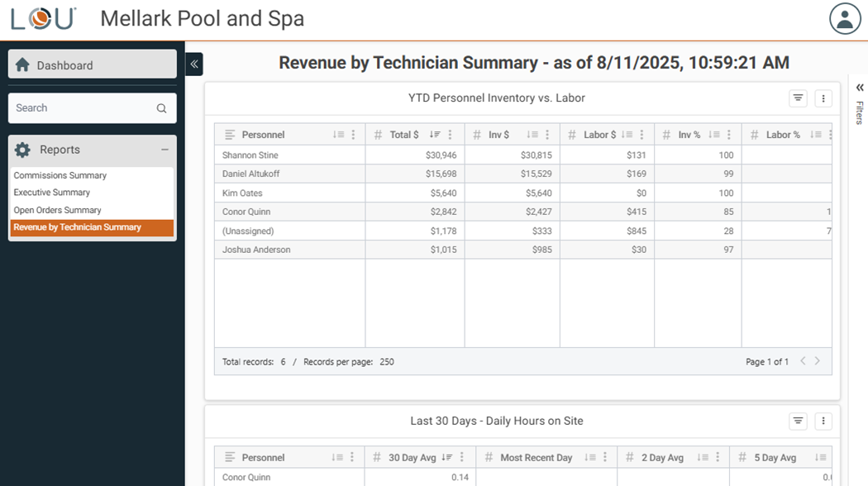Sort by Inv $ column
This screenshot has height=486, width=868.
click(x=532, y=135)
